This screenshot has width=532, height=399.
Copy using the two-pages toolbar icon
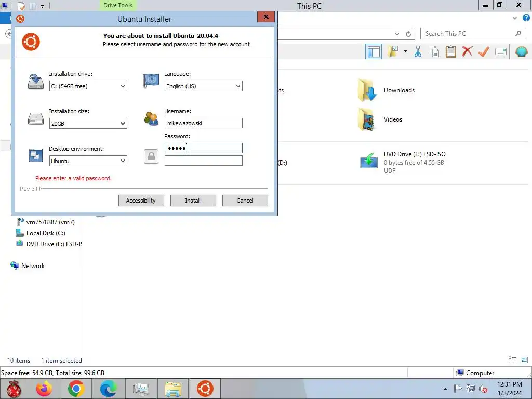(434, 51)
